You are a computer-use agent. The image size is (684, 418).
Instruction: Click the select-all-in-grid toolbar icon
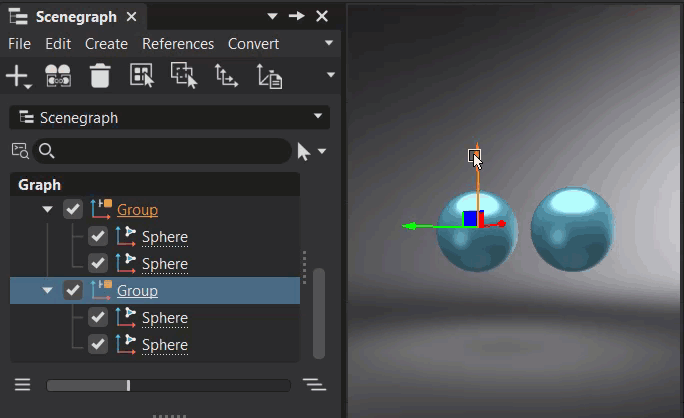[142, 75]
